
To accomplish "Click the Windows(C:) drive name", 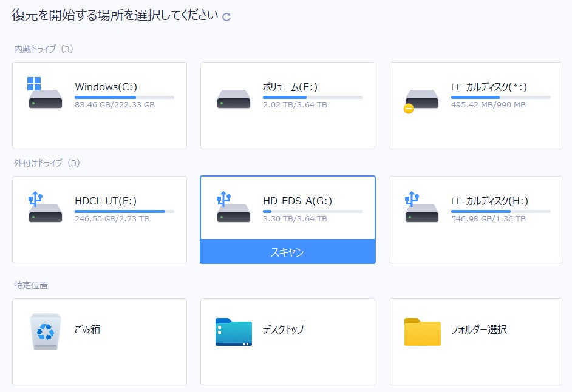I will pyautogui.click(x=106, y=87).
